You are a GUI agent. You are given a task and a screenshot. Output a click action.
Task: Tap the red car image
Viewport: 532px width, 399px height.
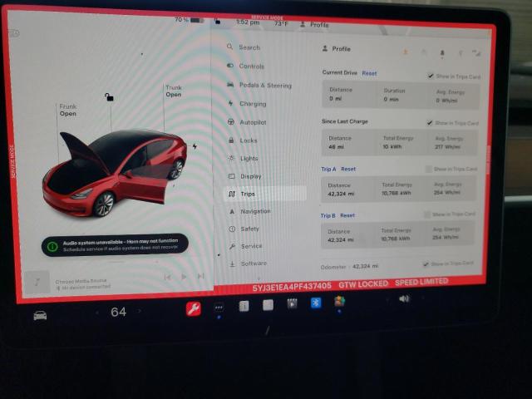[115, 172]
